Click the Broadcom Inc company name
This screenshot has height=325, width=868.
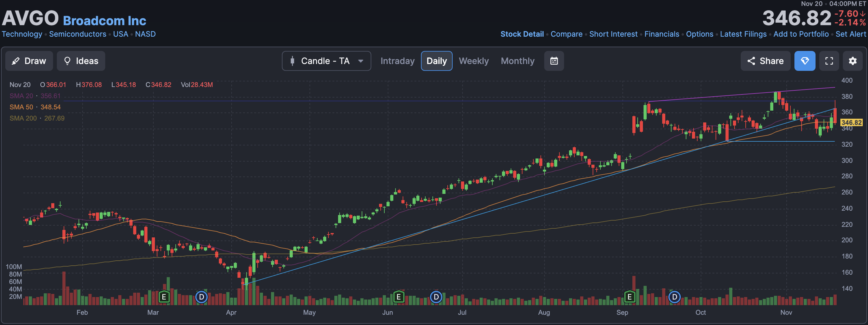104,21
